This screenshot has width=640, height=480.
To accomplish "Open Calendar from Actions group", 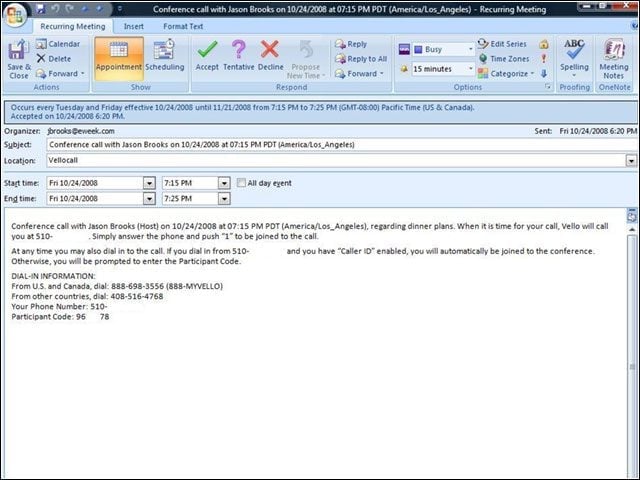I will pyautogui.click(x=58, y=44).
